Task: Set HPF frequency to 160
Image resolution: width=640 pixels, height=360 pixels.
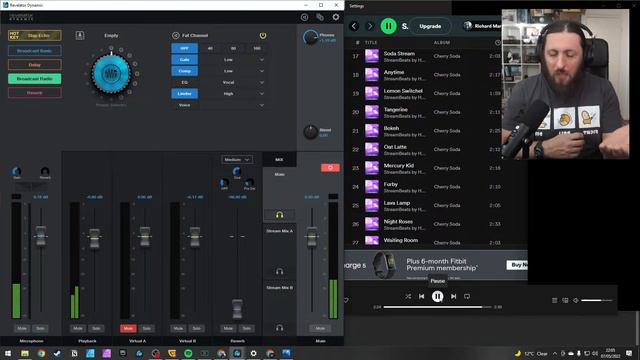Action: point(257,48)
